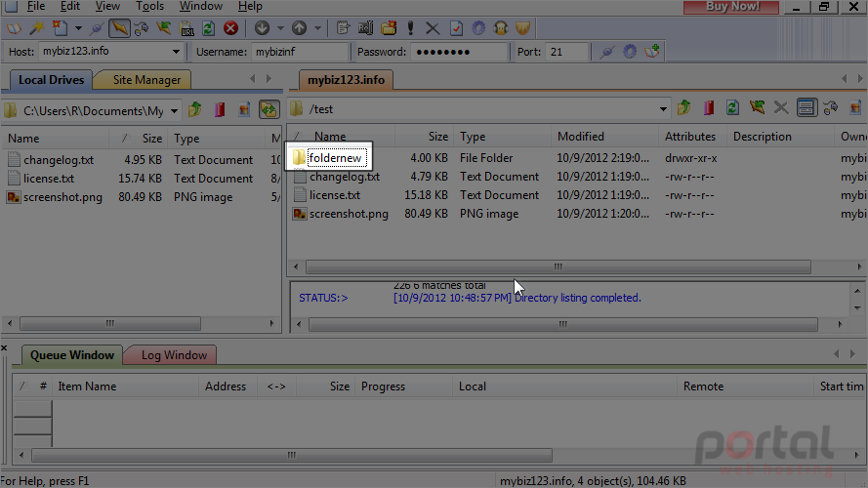This screenshot has width=868, height=488.
Task: Open the Download options dropdown arrow
Action: click(x=280, y=28)
